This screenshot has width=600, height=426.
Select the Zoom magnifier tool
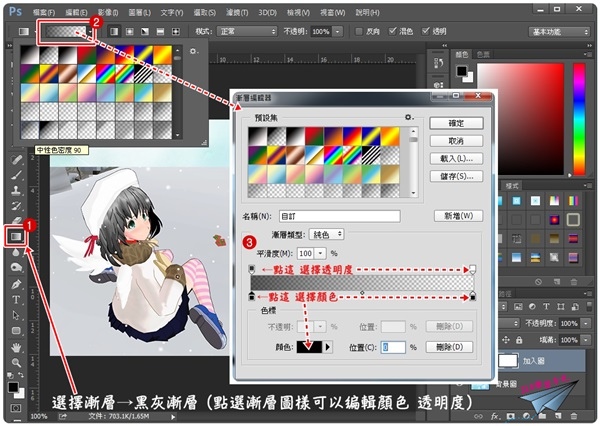pos(16,362)
